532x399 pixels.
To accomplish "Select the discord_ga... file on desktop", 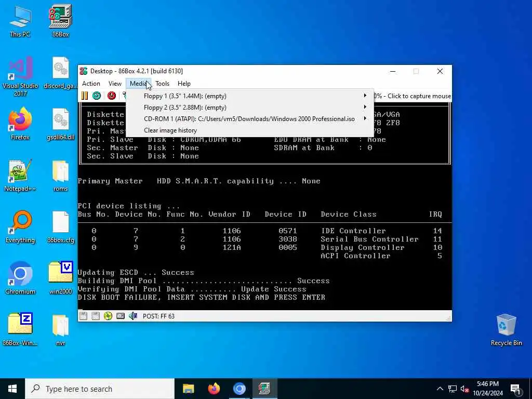I will [60, 73].
